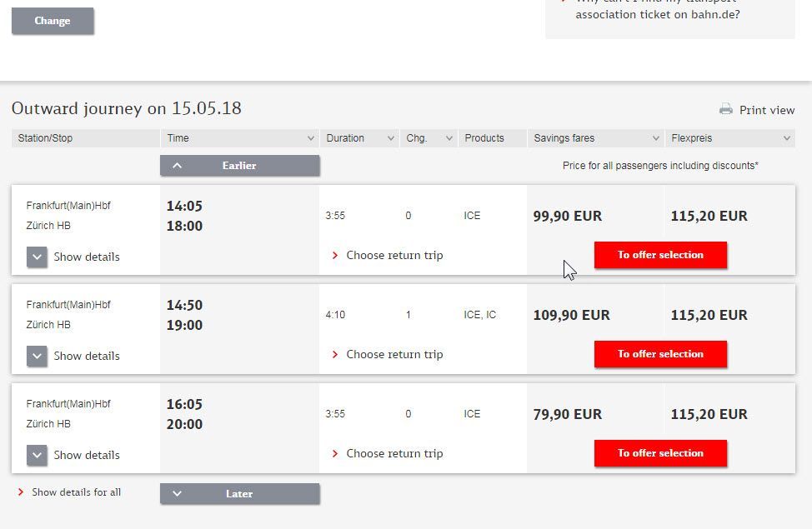Choose return trip for the 16:05 departure

point(393,454)
